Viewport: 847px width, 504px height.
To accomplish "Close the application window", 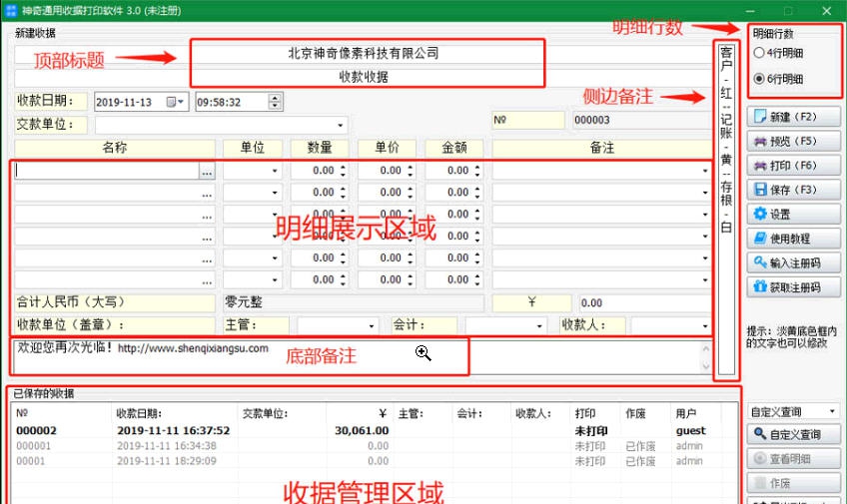I will click(x=826, y=11).
